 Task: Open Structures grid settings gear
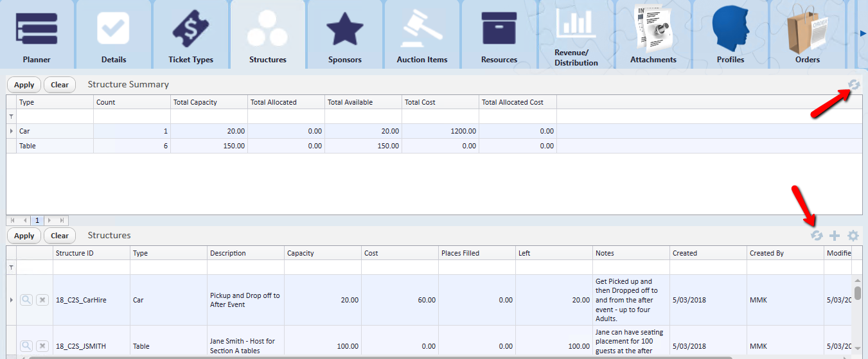(853, 236)
